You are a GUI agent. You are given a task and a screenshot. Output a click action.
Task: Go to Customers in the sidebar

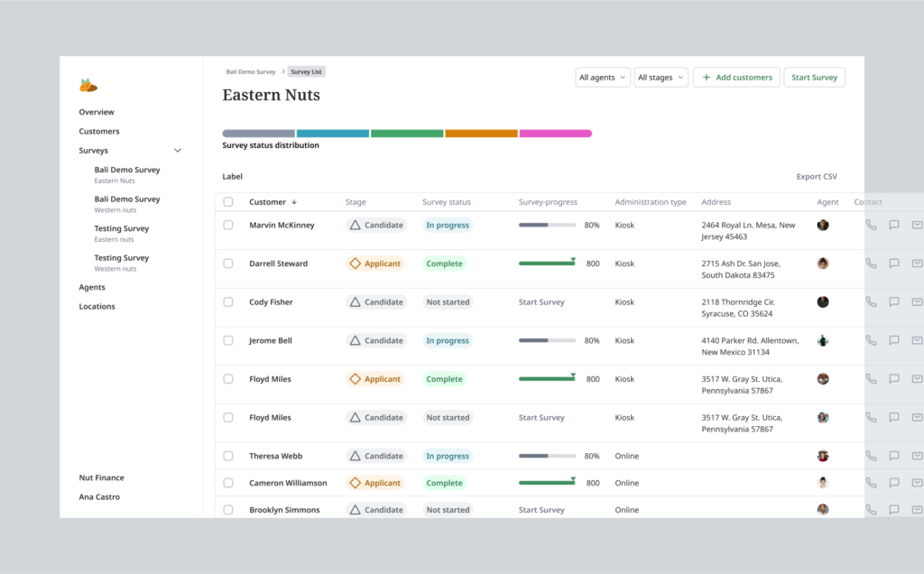pyautogui.click(x=99, y=132)
